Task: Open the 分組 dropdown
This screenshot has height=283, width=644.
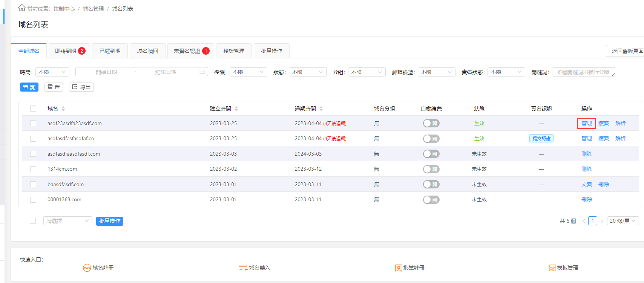Action: point(367,72)
